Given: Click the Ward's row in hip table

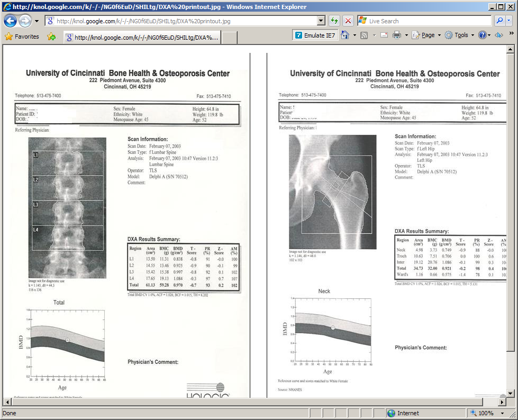Looking at the screenshot, I should 451,275.
